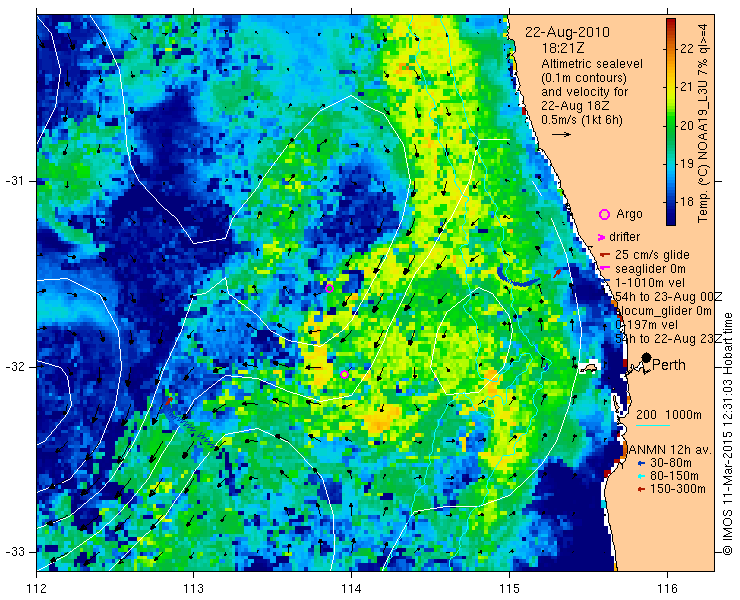Click the 1-1010m vel label
The width and height of the screenshot is (740, 600).
(650, 283)
